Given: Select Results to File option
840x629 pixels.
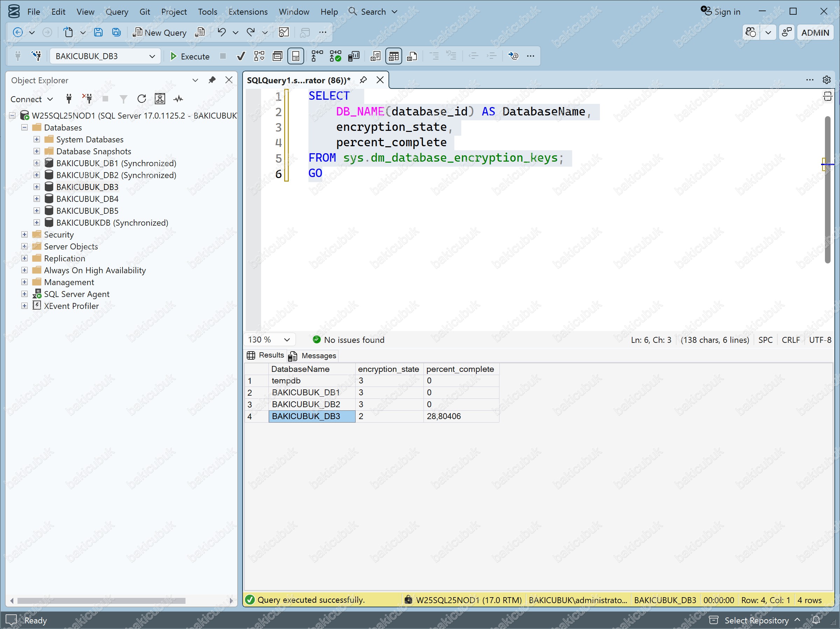Looking at the screenshot, I should point(412,56).
